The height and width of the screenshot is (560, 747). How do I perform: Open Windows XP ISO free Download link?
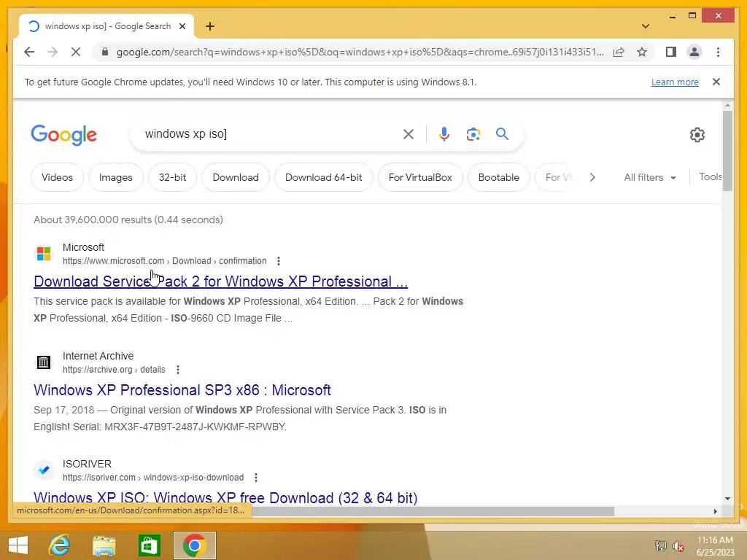tap(225, 497)
